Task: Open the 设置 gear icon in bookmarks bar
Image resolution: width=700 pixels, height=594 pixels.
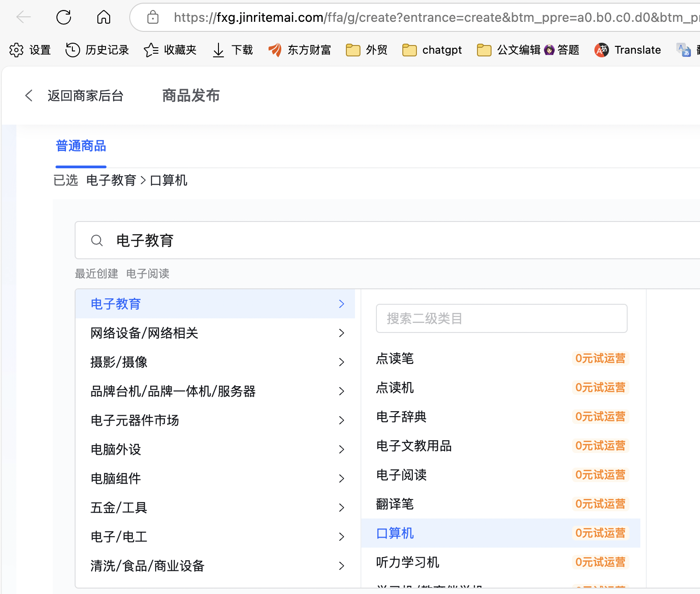Action: coord(16,50)
